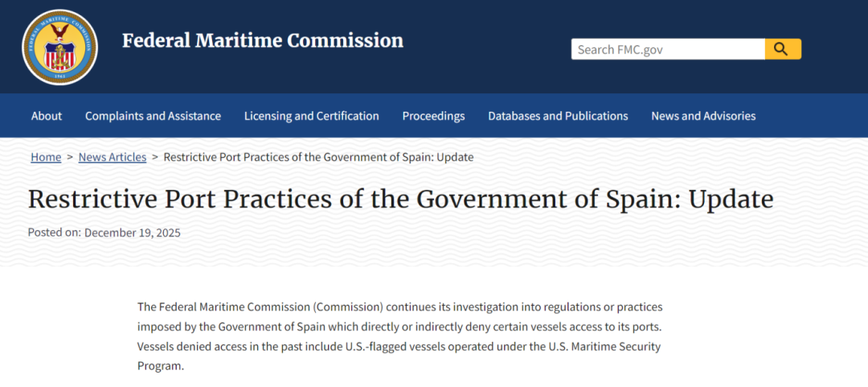Screen dimensions: 868x387
Task: Click the article's first paragraph opening line
Action: [x=399, y=307]
